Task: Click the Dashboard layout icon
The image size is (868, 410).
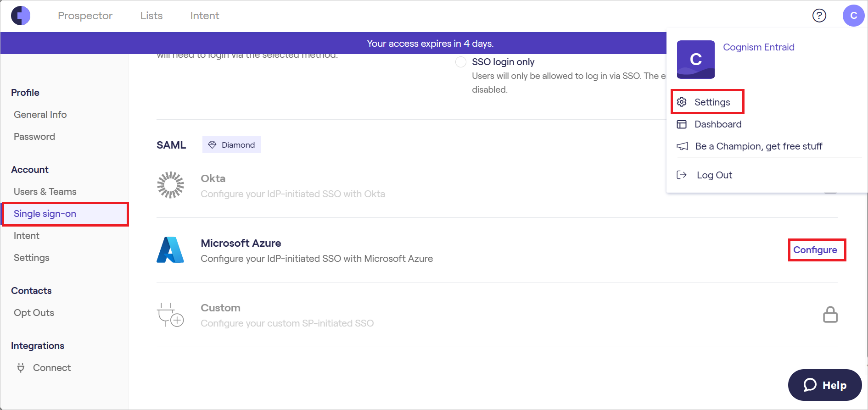Action: pyautogui.click(x=682, y=124)
